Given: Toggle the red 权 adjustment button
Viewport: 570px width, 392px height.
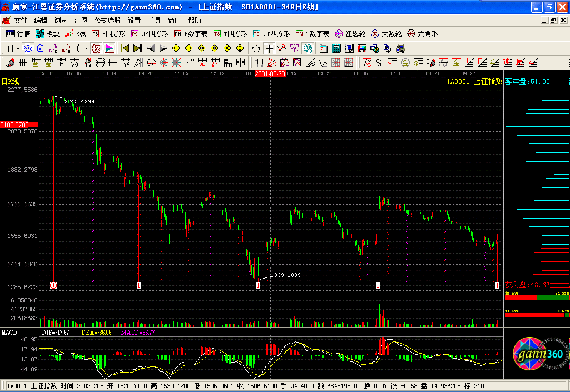Looking at the screenshot, I should [x=97, y=48].
